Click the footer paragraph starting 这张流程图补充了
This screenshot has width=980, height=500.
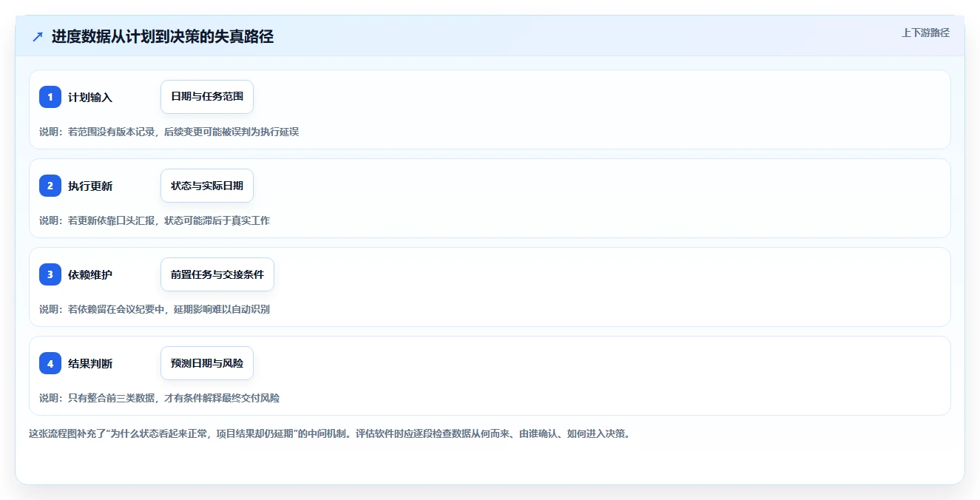331,433
